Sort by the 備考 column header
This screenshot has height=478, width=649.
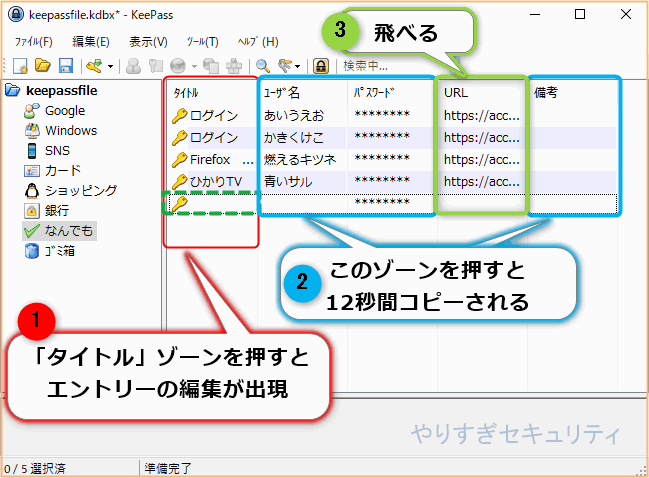click(546, 93)
